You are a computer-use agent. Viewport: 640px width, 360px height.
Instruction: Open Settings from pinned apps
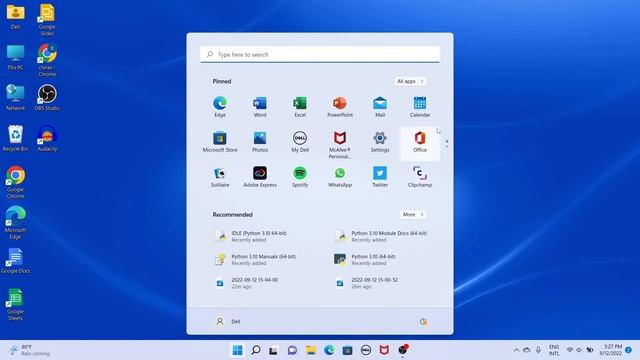[380, 142]
